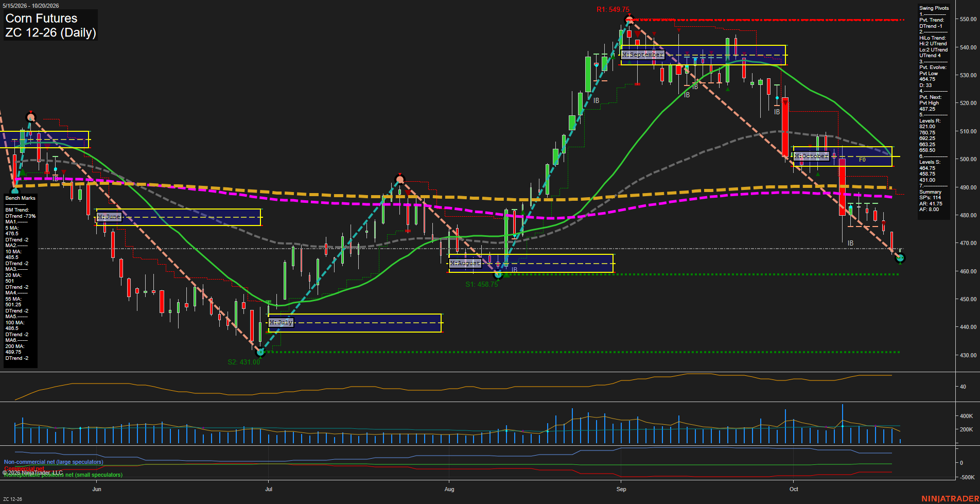
Task: Select the ZC 12-26 (Daily) subtitle
Action: [50, 33]
